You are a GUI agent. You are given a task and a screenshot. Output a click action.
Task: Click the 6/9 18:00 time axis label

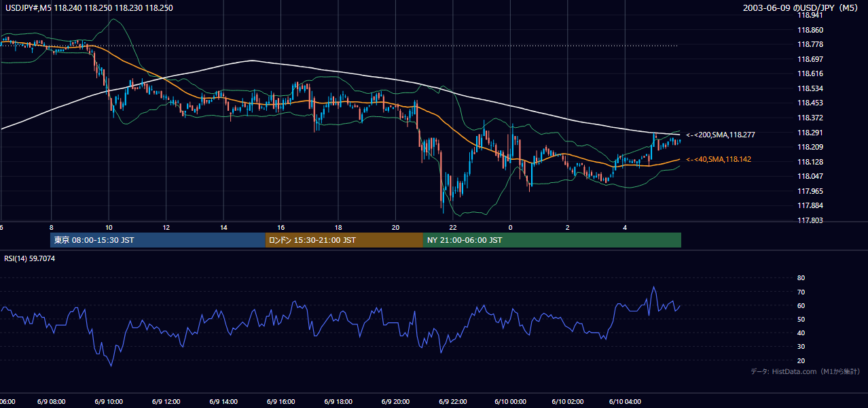tap(338, 402)
